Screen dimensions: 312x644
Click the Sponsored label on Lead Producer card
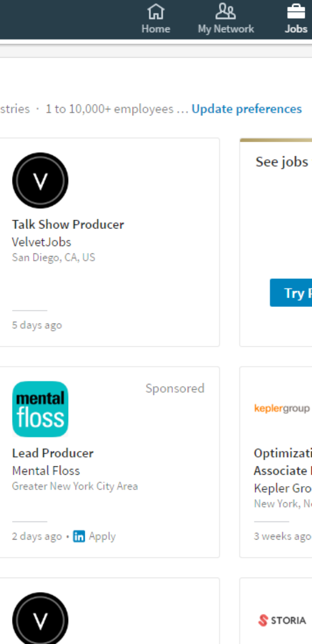pos(175,388)
